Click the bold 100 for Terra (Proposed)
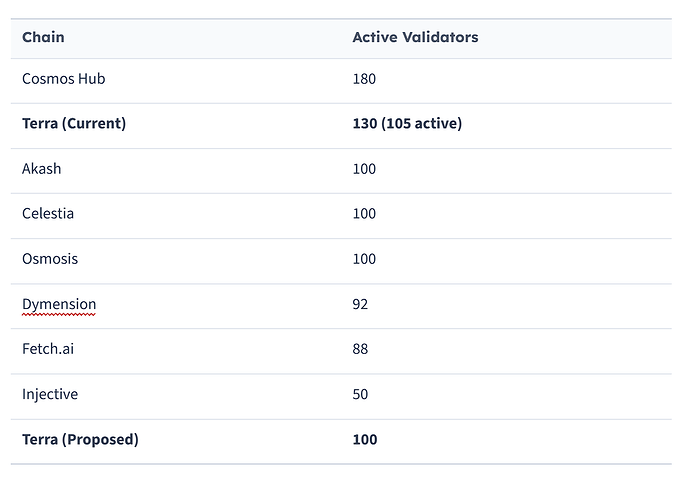Screen dimensions: 690x481 point(365,439)
